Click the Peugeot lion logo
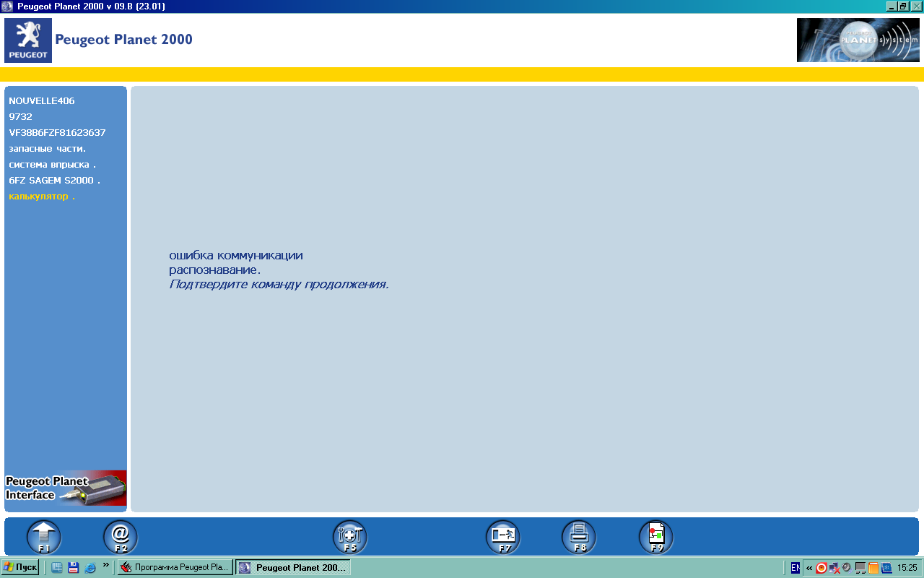 (28, 40)
